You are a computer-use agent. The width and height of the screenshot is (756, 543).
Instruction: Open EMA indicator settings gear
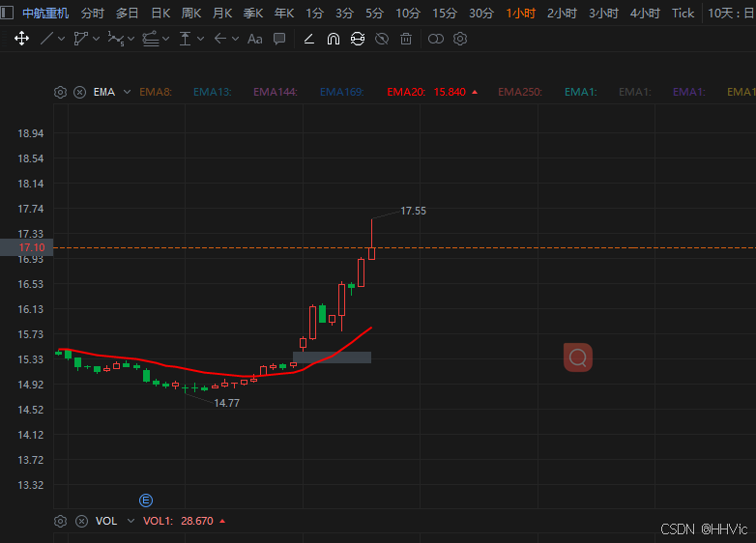pos(60,92)
